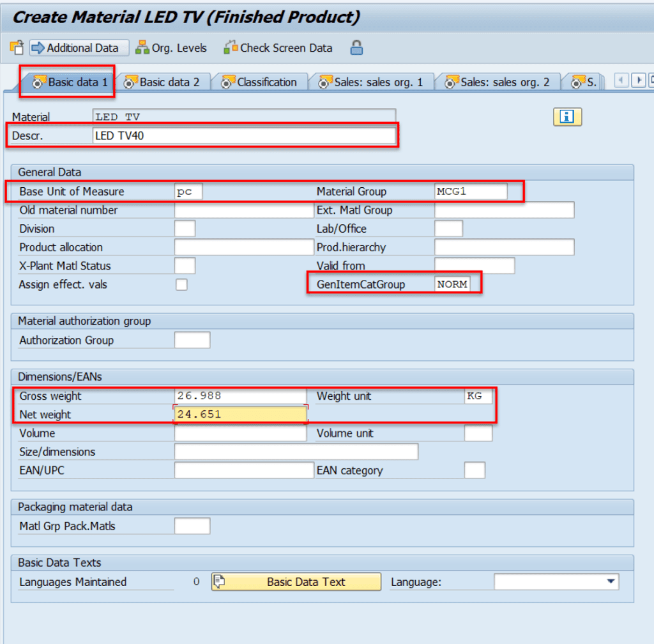Toggle Assign effect. vals checkbox
The image size is (654, 644).
click(182, 285)
